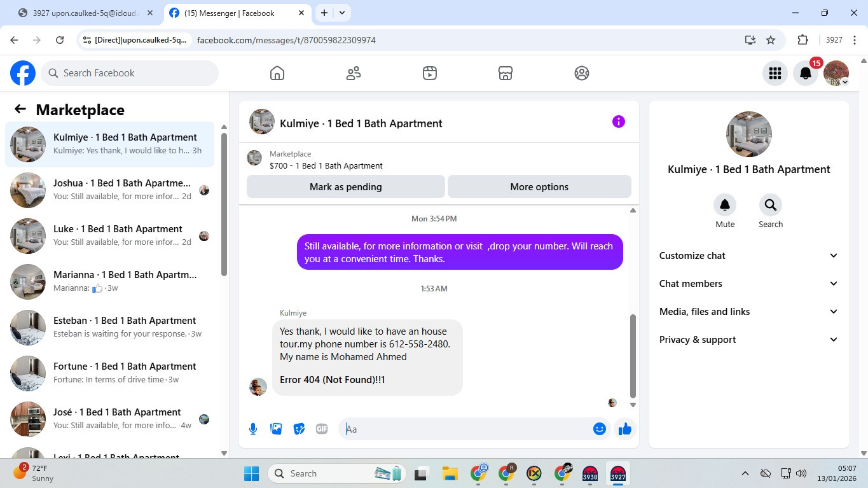Click the 'Error 404 (Not Found)!!1' message text
This screenshot has height=488, width=868.
click(333, 380)
